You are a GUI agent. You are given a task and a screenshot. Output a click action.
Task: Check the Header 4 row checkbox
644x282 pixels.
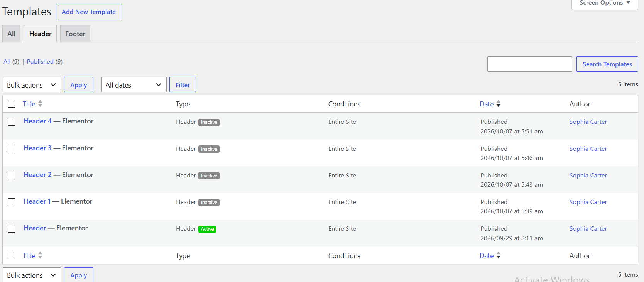(x=12, y=122)
